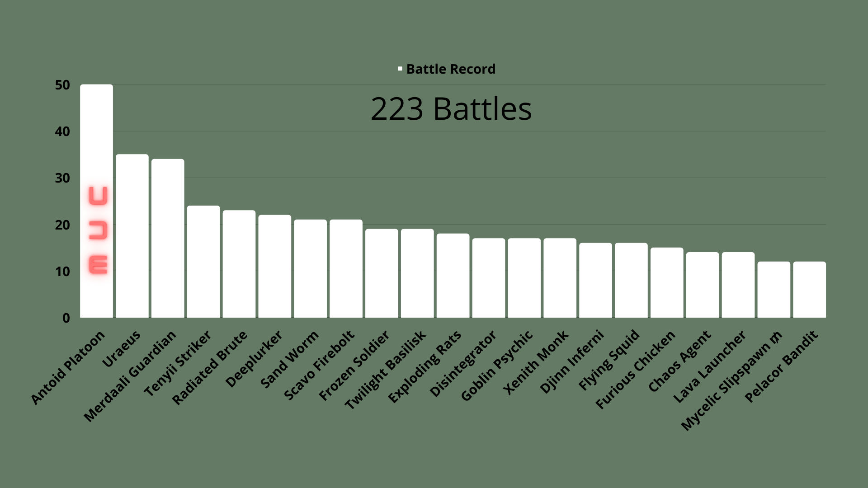The height and width of the screenshot is (488, 868).
Task: Click the 50 y-axis label
Action: pyautogui.click(x=62, y=85)
